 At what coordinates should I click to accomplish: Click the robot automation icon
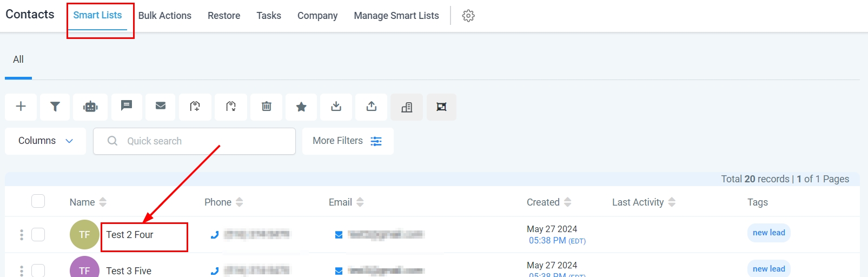(90, 107)
